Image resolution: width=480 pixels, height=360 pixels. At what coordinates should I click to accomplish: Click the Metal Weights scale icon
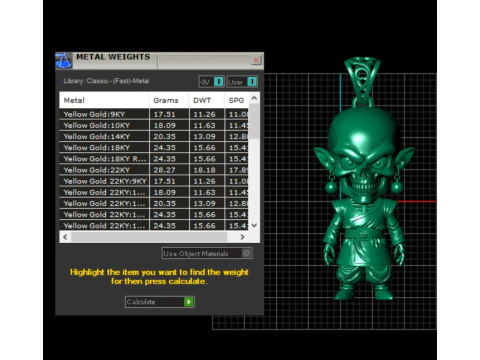63,60
